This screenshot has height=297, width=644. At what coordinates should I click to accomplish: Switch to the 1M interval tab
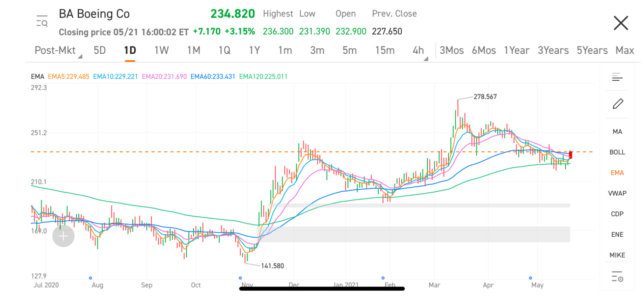coord(194,50)
